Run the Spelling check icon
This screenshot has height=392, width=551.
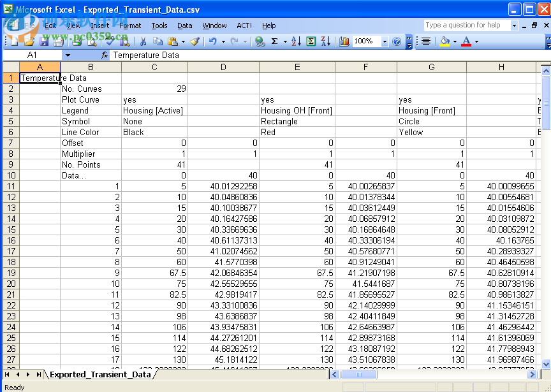[110, 41]
